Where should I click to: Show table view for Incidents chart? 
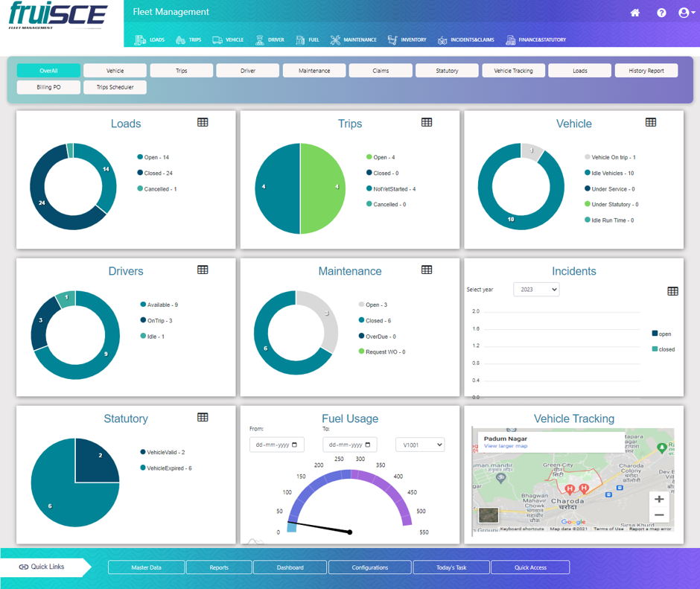pyautogui.click(x=672, y=291)
